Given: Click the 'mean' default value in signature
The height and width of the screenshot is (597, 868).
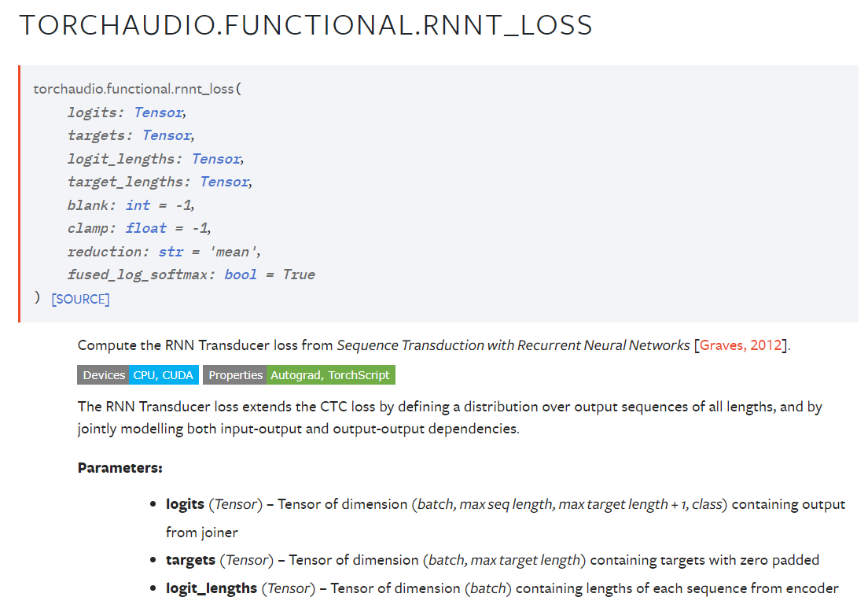Looking at the screenshot, I should tap(233, 252).
